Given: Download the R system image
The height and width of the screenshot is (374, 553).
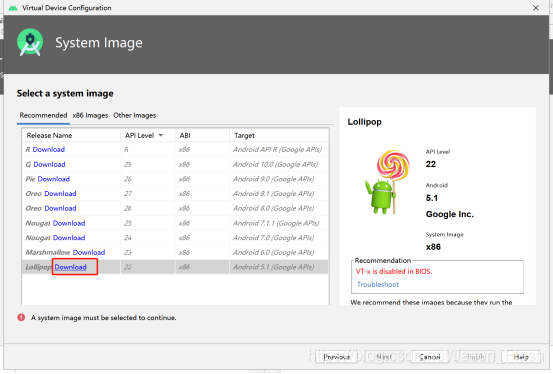Looking at the screenshot, I should (49, 150).
